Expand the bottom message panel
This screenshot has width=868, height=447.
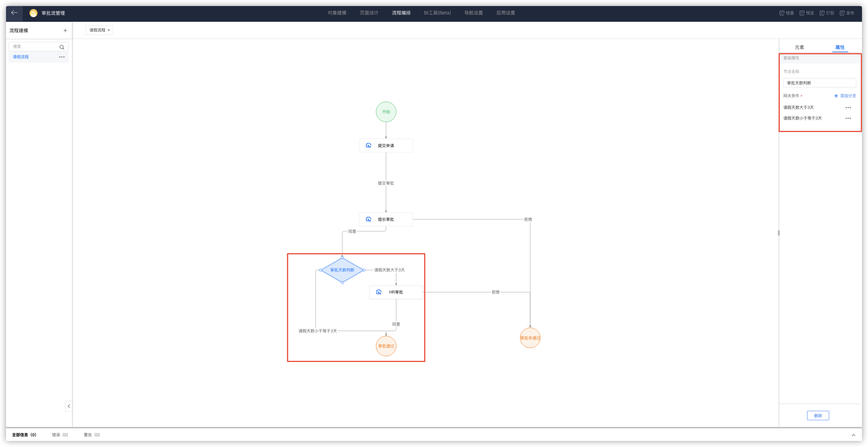pos(853,435)
